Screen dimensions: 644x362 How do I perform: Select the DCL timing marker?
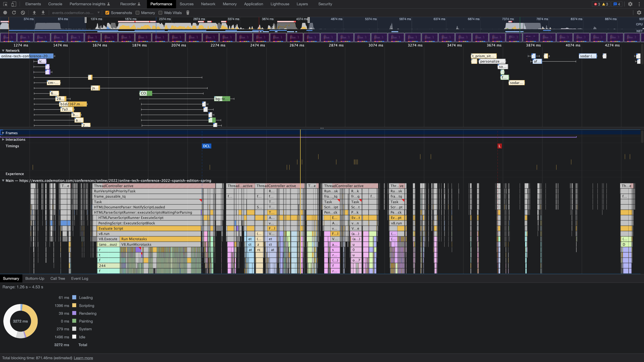pyautogui.click(x=206, y=146)
